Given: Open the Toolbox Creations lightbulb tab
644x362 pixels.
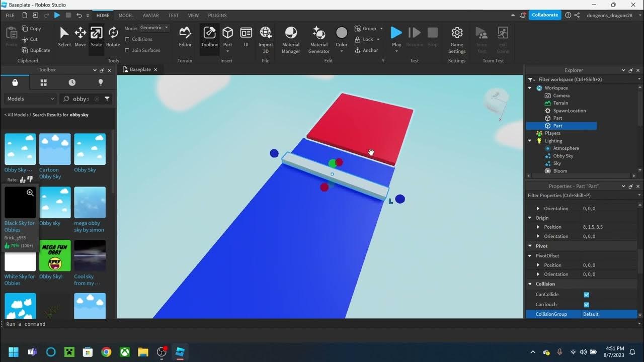Looking at the screenshot, I should 101,82.
